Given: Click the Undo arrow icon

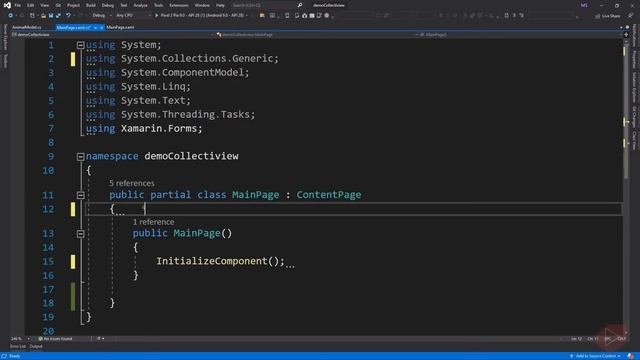Looking at the screenshot, I should (x=68, y=16).
